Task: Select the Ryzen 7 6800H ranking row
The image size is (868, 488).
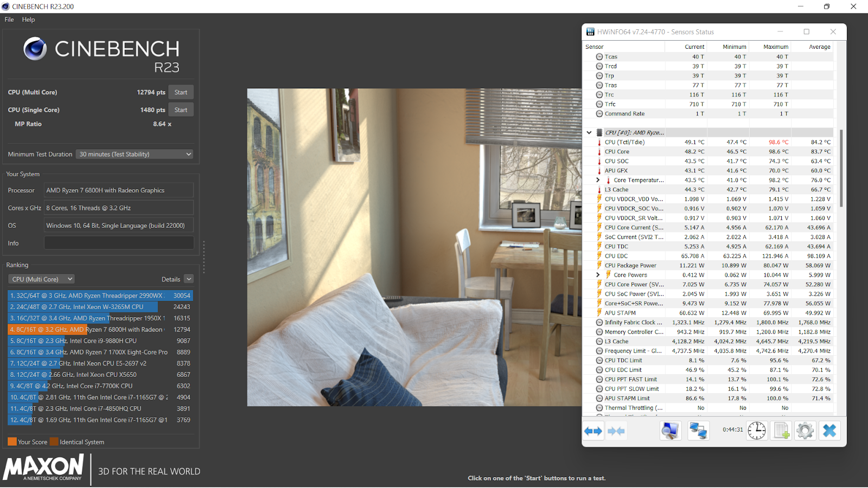Action: coord(100,330)
